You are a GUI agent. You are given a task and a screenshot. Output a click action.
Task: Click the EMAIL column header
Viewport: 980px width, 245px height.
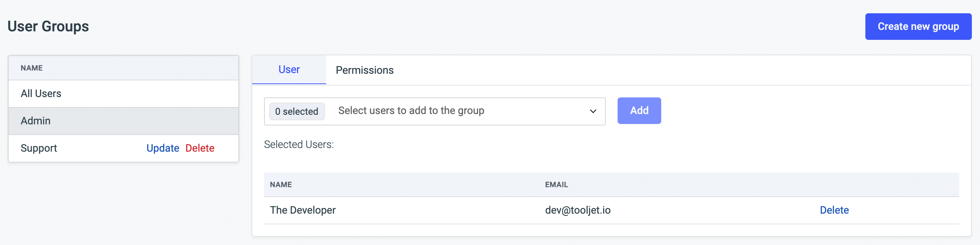click(556, 184)
